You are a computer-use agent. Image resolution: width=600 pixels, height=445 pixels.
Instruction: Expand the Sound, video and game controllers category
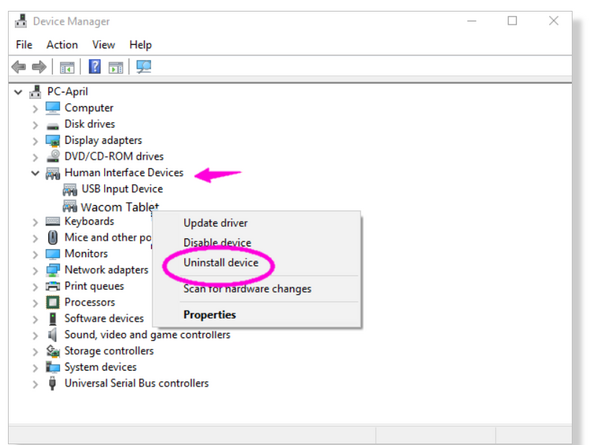coord(35,336)
